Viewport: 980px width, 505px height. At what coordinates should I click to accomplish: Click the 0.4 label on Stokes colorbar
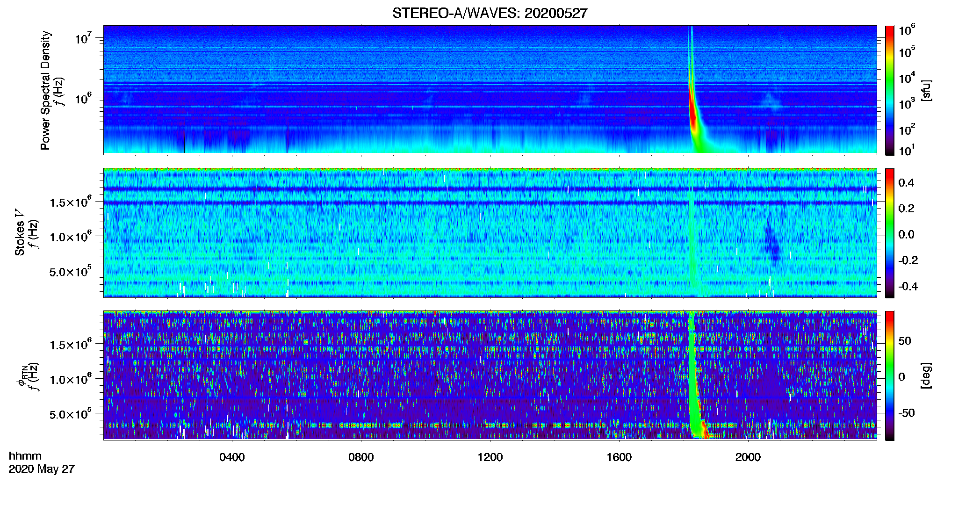(x=906, y=183)
